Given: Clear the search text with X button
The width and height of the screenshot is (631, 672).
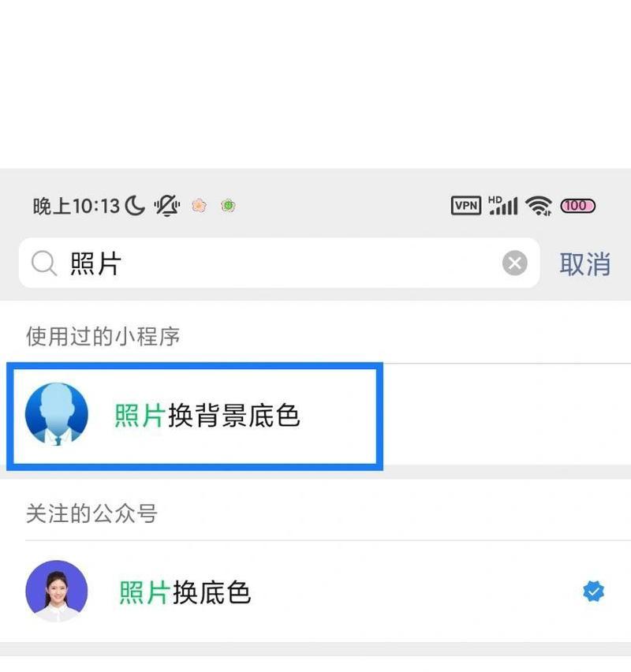Looking at the screenshot, I should pos(515,263).
